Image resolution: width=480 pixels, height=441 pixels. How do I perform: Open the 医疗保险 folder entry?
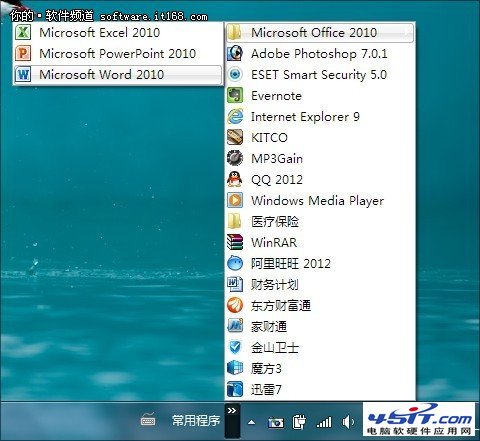(320, 221)
